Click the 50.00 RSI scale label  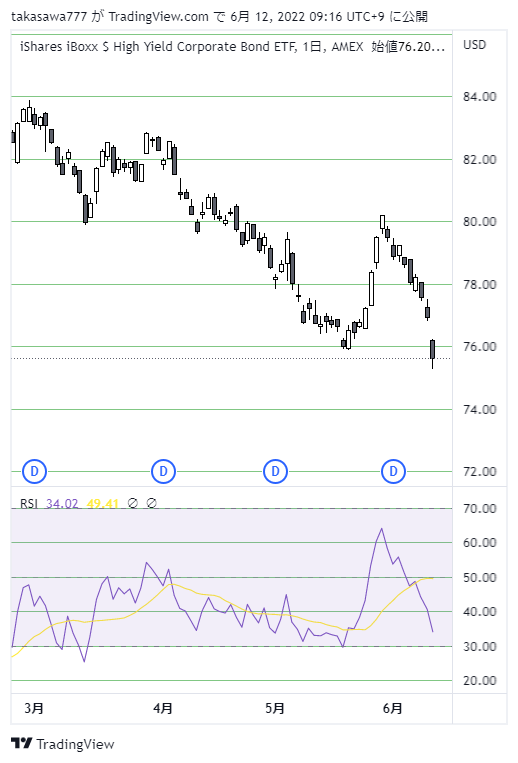[480, 578]
